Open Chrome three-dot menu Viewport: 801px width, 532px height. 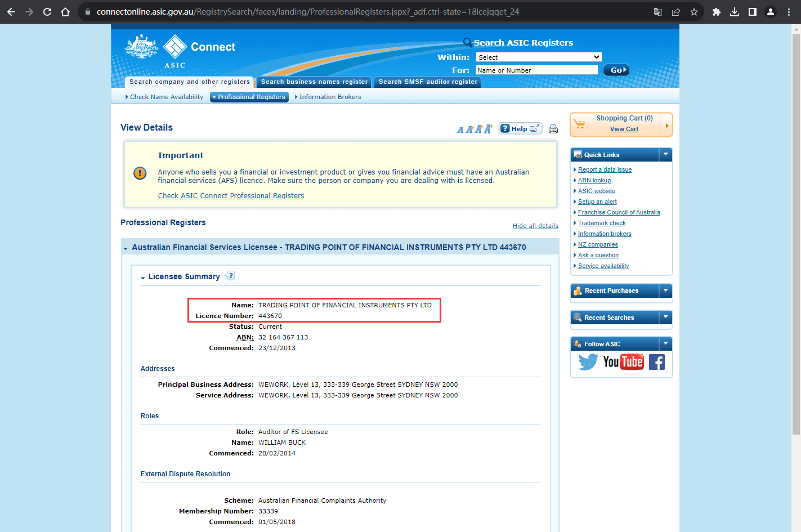(789, 12)
